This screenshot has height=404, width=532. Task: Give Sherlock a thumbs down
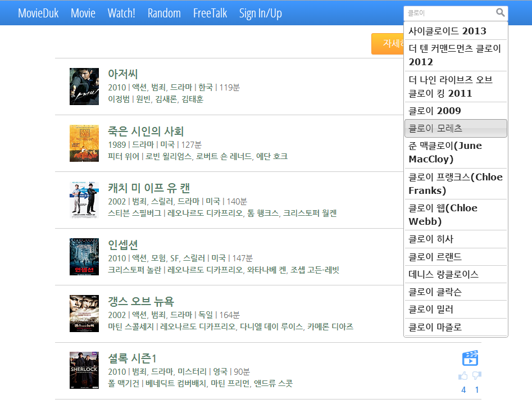click(477, 375)
